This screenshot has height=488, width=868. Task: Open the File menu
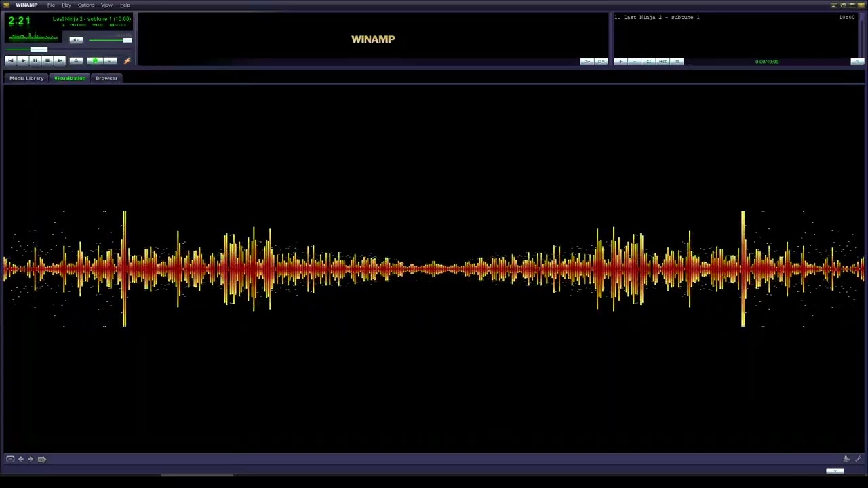point(51,5)
